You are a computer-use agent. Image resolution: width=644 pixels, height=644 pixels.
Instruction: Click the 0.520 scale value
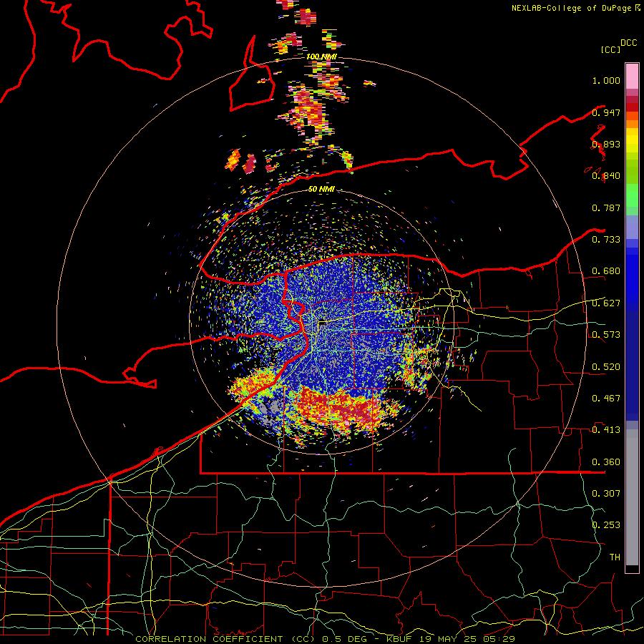pos(606,367)
